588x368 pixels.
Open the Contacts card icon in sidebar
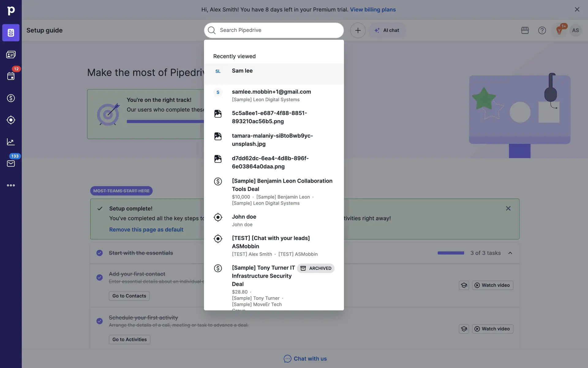pos(11,55)
